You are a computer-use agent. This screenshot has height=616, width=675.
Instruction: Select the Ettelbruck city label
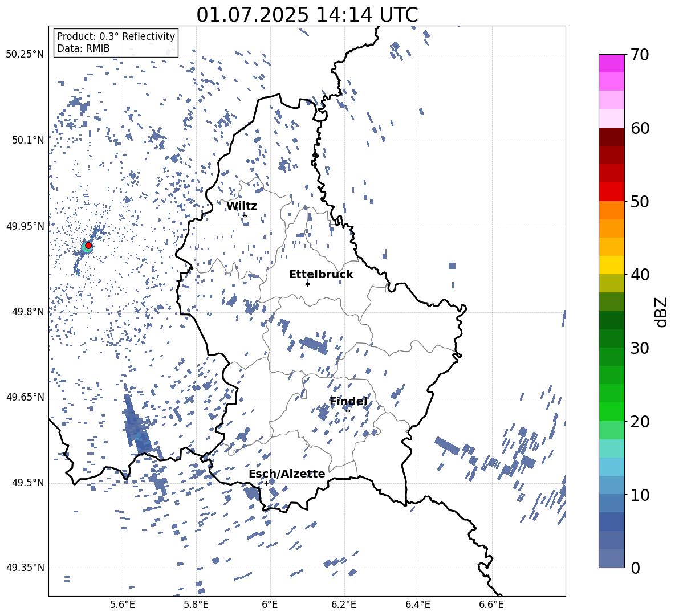click(x=321, y=275)
